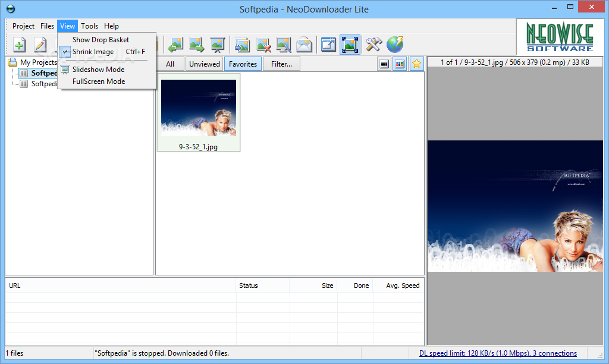Sort downloads by Size column
Image resolution: width=609 pixels, height=364 pixels.
[313, 285]
